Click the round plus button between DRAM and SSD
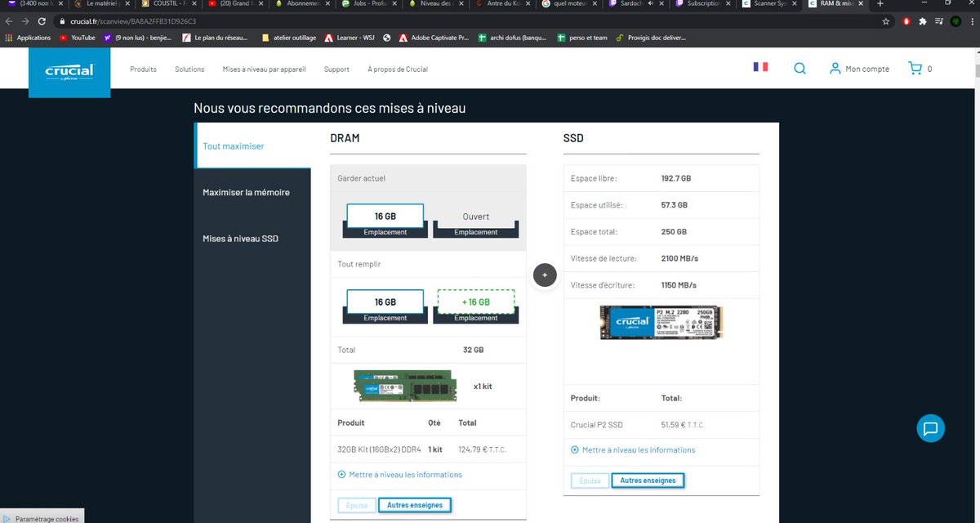 [545, 275]
